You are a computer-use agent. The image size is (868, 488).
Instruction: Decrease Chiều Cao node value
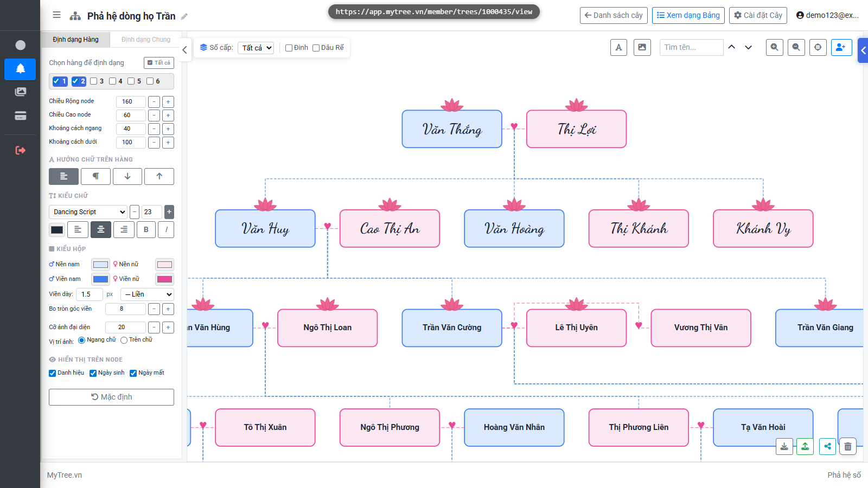click(x=154, y=115)
